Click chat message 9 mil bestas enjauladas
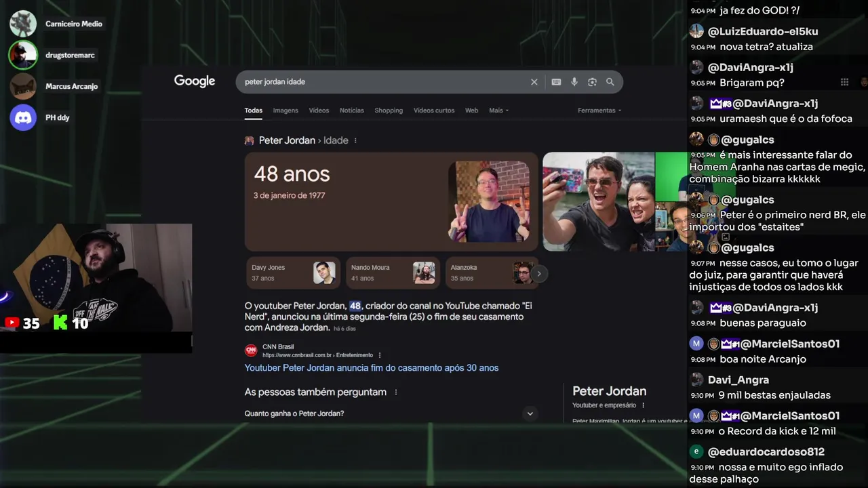The width and height of the screenshot is (868, 488). (774, 395)
